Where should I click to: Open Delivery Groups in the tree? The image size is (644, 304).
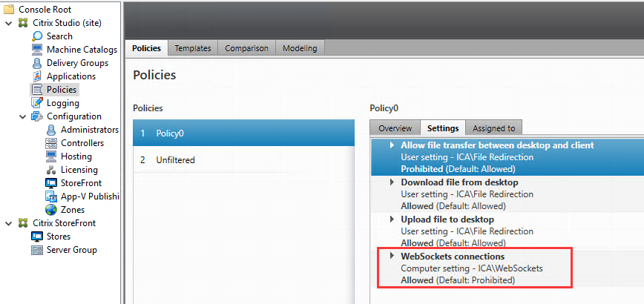(x=77, y=63)
